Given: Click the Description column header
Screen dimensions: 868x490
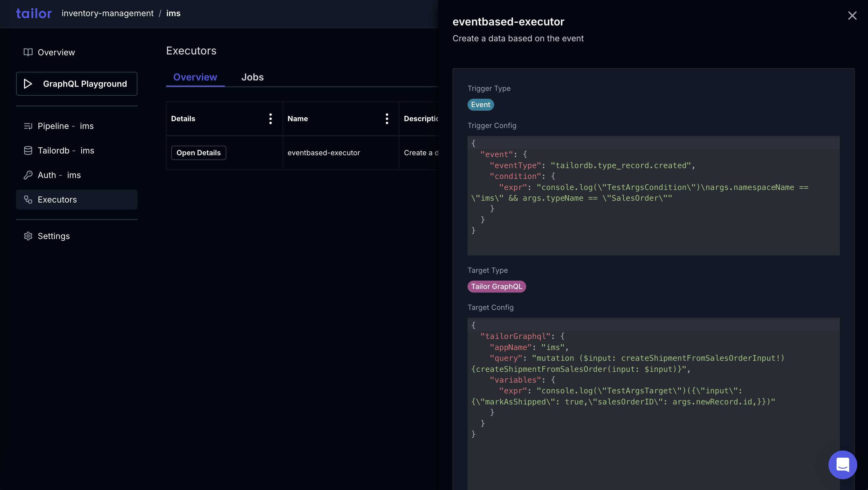Looking at the screenshot, I should click(421, 118).
